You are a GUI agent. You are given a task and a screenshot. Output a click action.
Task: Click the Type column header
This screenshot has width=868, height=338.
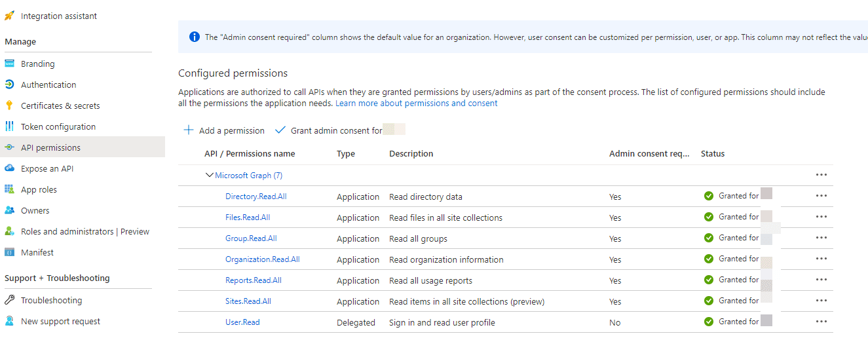click(346, 154)
